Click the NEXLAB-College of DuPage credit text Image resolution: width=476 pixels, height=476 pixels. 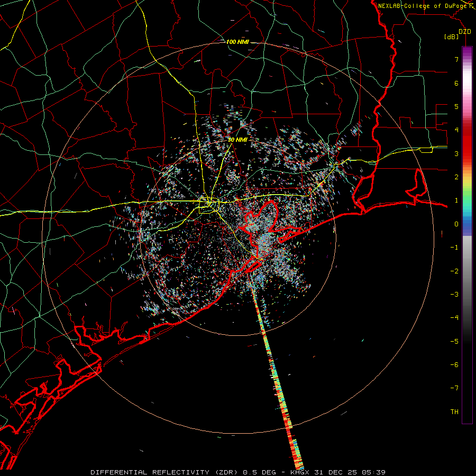[x=424, y=6]
